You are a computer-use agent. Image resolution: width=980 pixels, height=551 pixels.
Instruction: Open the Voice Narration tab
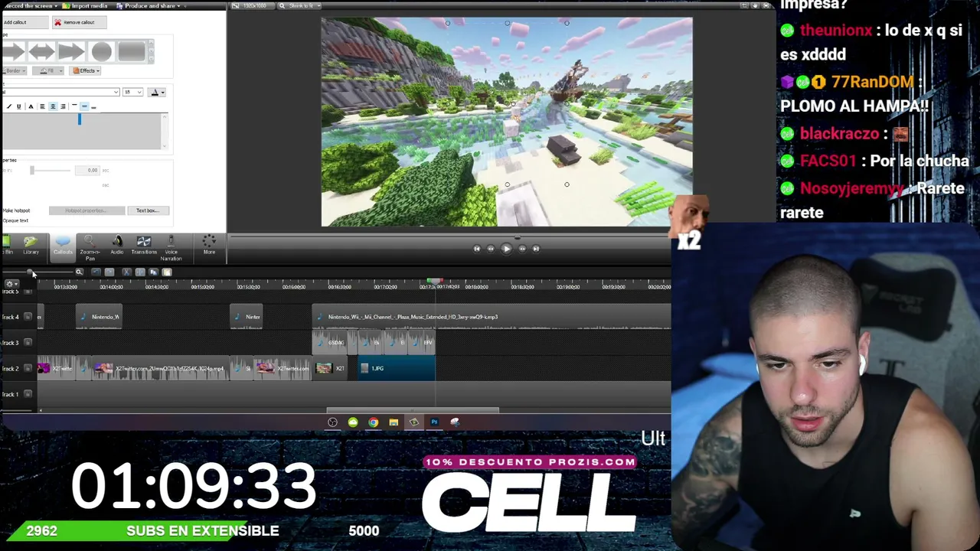click(171, 248)
